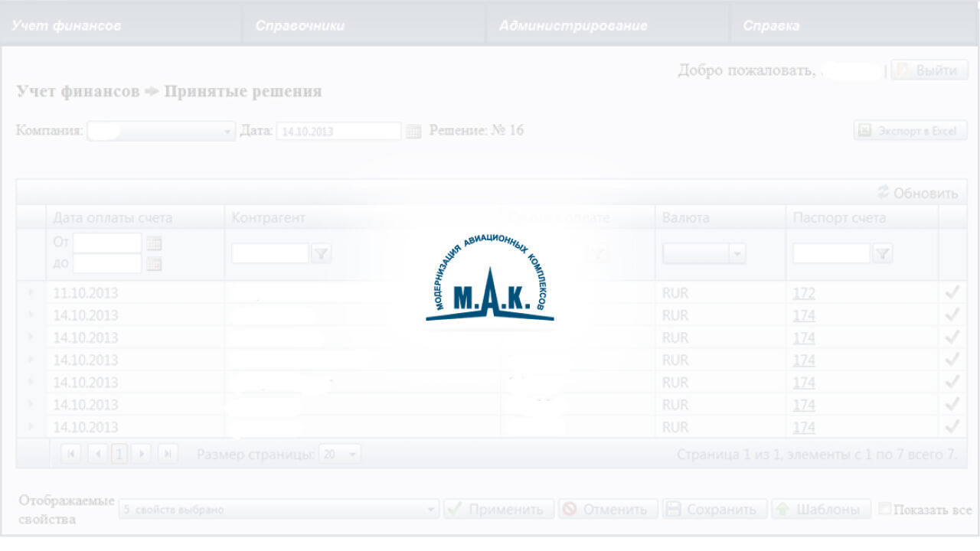980x551 pixels.
Task: Click into the Дата field showing 14.10.2013
Action: click(338, 132)
